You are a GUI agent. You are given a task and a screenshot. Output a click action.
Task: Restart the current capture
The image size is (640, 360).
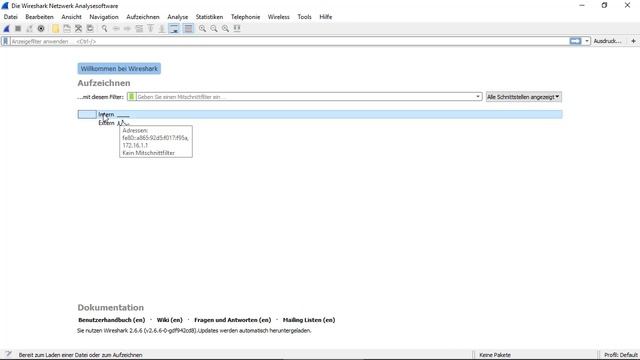point(29,29)
